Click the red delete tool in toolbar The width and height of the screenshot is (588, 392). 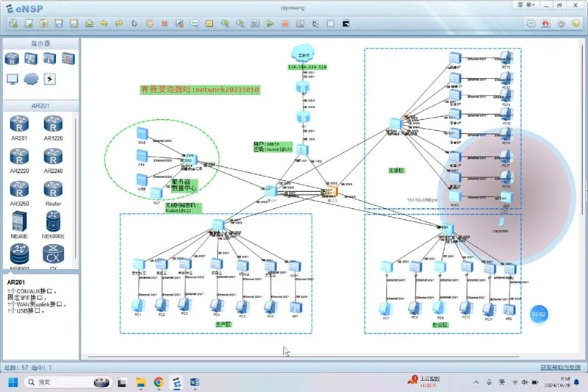pos(165,24)
